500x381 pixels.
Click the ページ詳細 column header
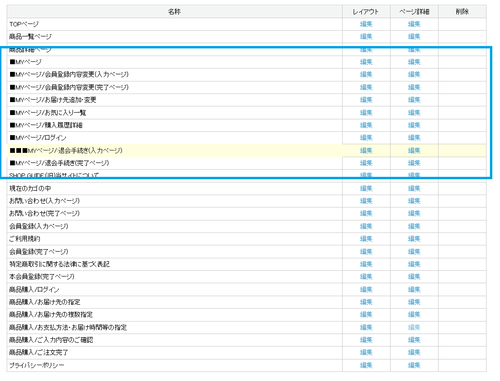coord(414,12)
